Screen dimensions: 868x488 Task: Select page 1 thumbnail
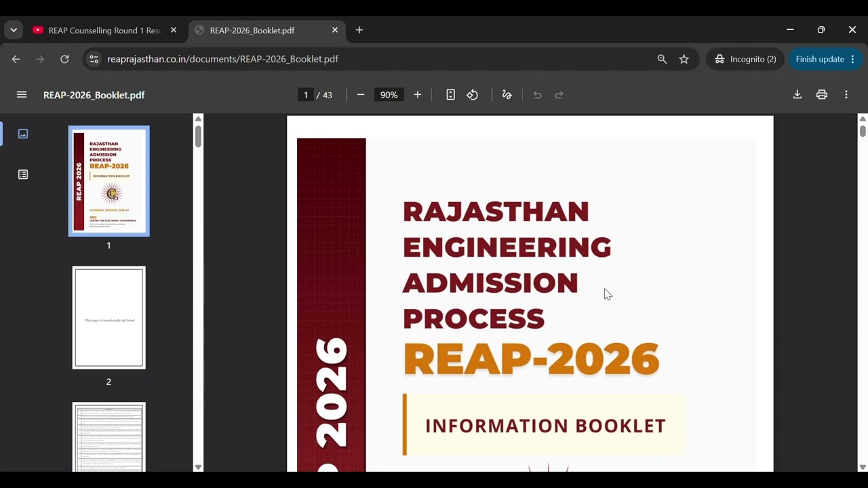[x=108, y=181]
